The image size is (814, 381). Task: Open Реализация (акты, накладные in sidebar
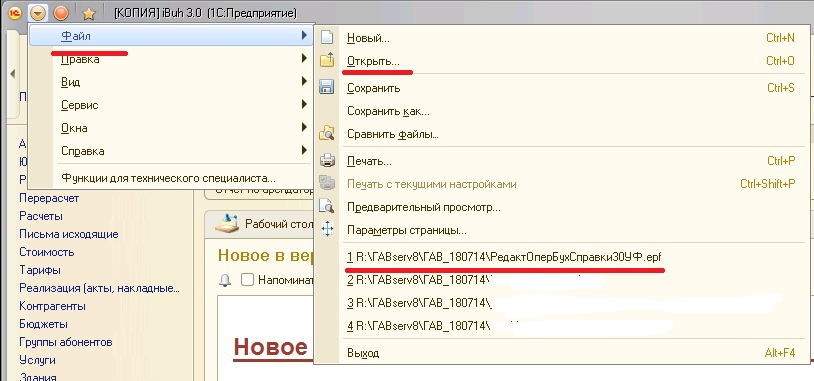[x=99, y=288]
